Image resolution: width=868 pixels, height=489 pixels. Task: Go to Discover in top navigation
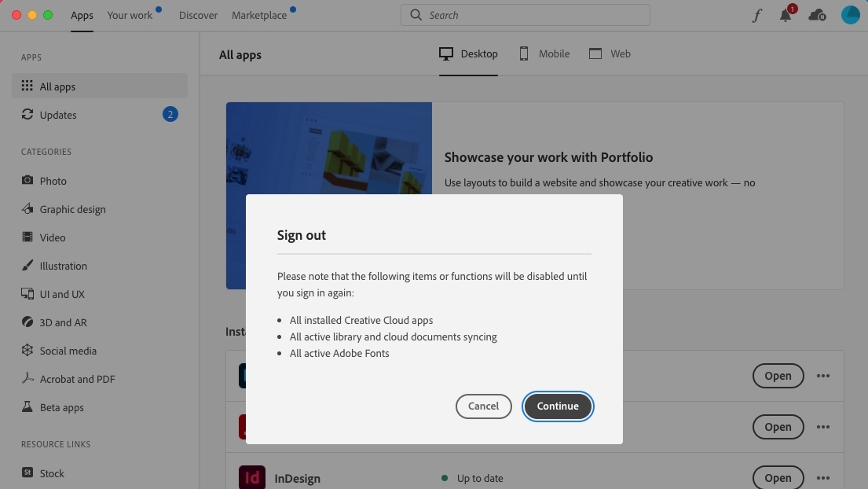click(198, 15)
